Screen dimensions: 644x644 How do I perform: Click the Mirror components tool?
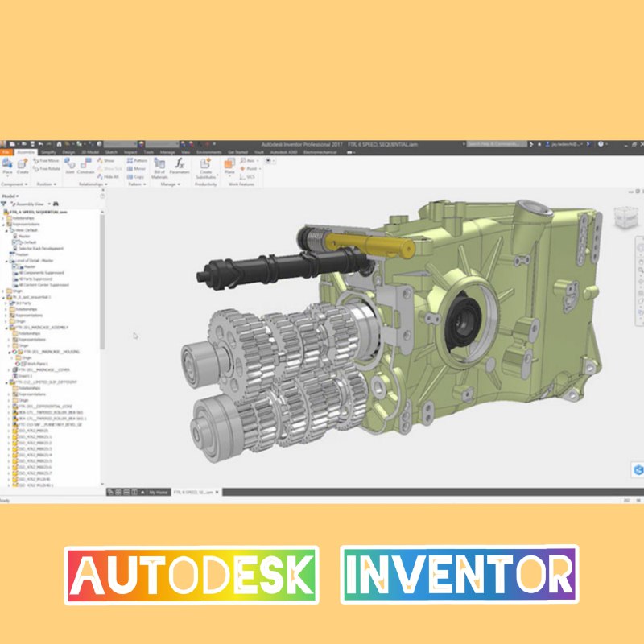pyautogui.click(x=136, y=168)
